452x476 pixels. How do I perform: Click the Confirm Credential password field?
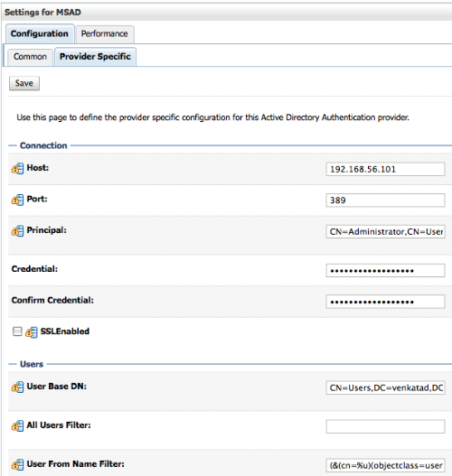[x=385, y=302]
